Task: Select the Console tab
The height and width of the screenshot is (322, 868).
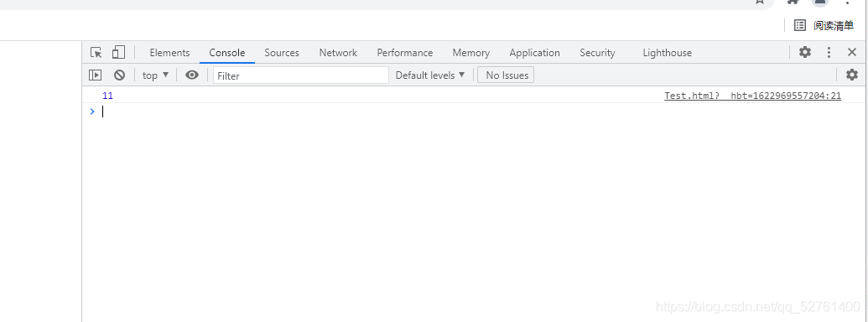Action: 227,53
